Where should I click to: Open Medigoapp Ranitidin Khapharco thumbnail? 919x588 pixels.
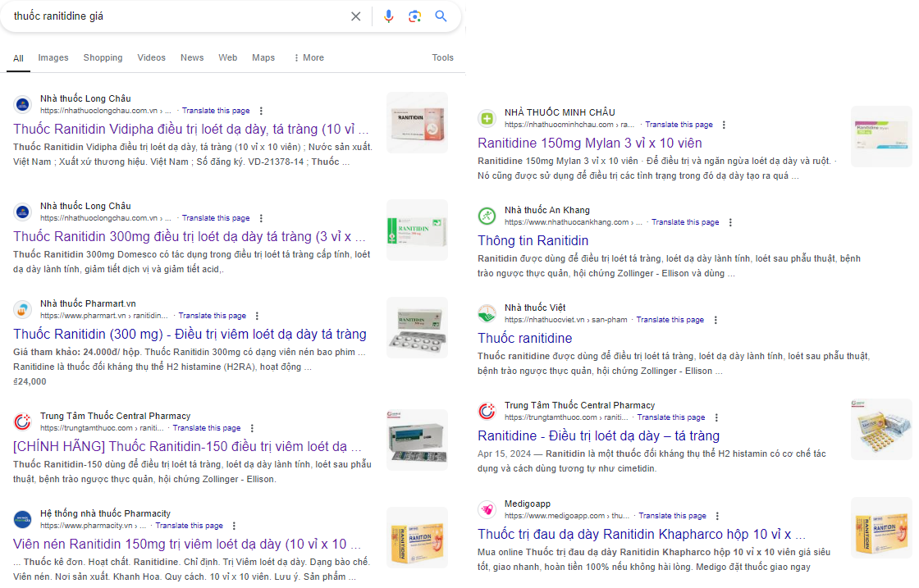(881, 528)
